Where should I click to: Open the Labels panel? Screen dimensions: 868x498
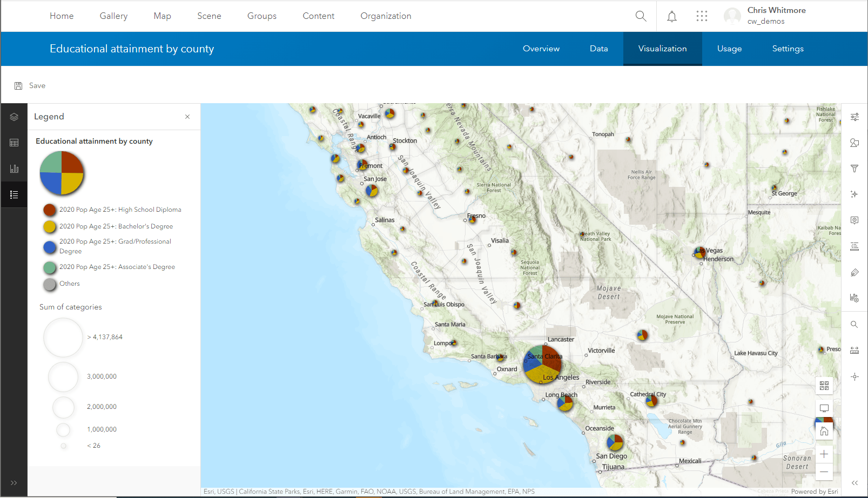pos(854,246)
